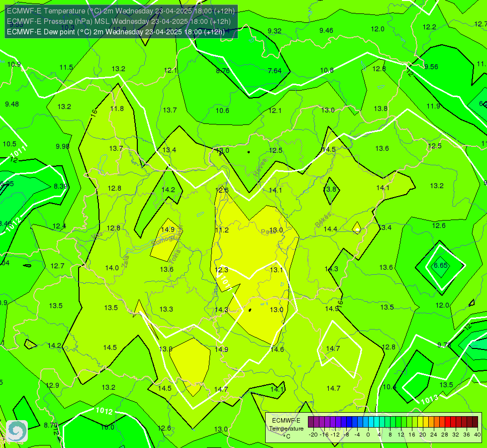Screen dimensions: 487x448
Task: Click the 6.65 cold spot value
Action: (x=440, y=265)
